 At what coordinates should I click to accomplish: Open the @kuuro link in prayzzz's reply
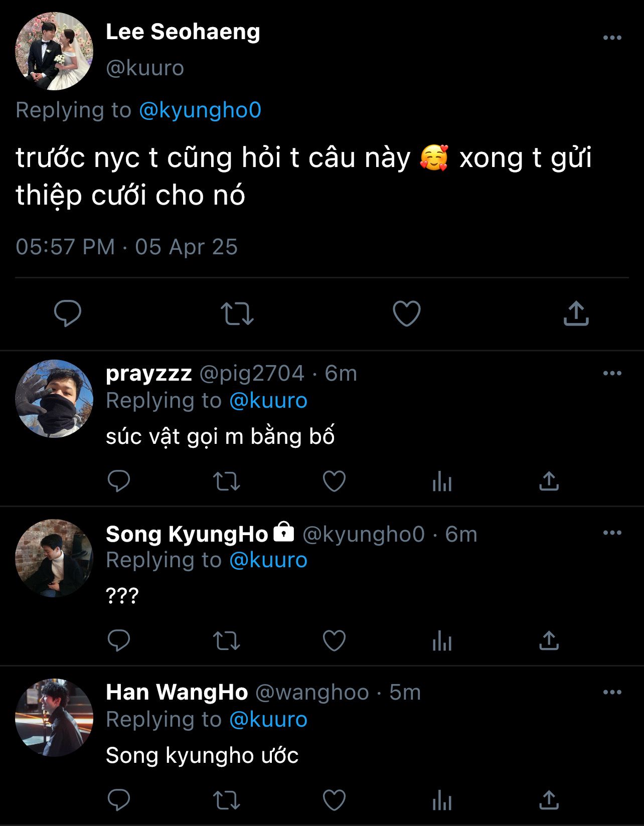click(x=268, y=401)
